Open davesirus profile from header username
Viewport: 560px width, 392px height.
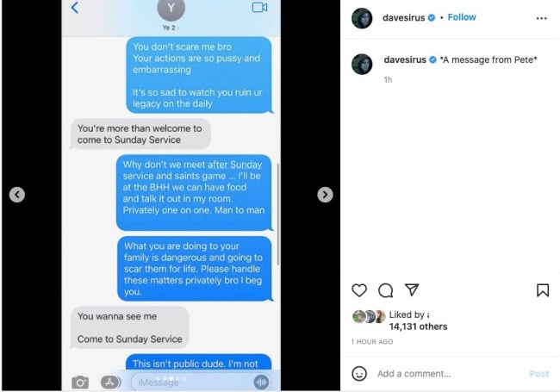403,17
